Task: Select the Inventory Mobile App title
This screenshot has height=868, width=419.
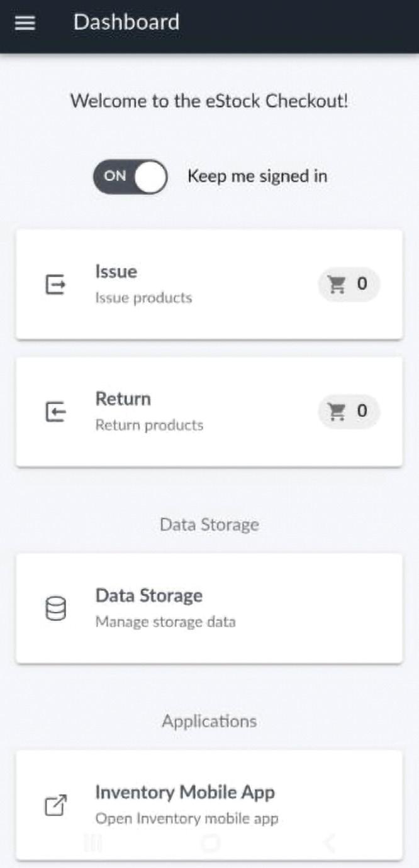Action: (x=185, y=793)
